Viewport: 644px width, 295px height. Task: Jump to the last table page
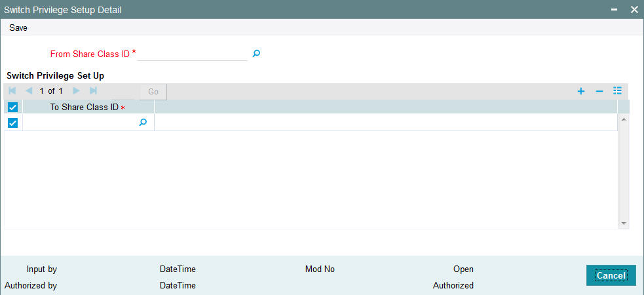(x=93, y=91)
